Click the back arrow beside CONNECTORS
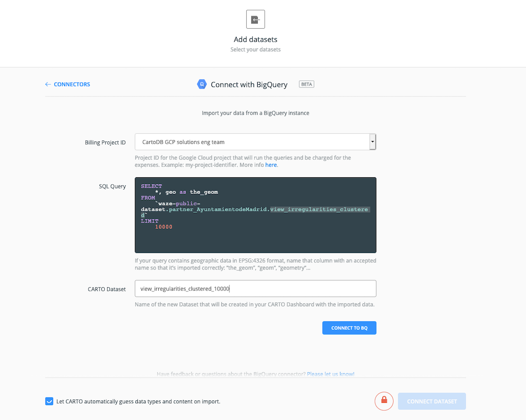 click(x=47, y=84)
